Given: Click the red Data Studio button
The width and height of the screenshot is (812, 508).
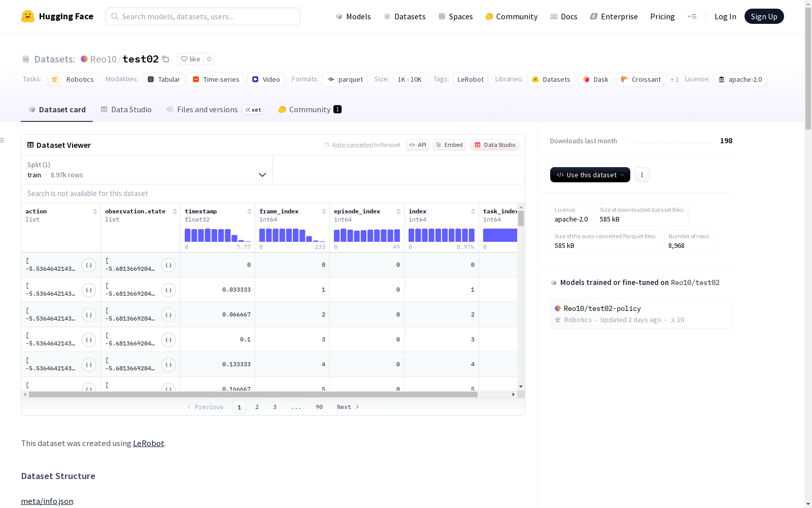Looking at the screenshot, I should [x=495, y=145].
